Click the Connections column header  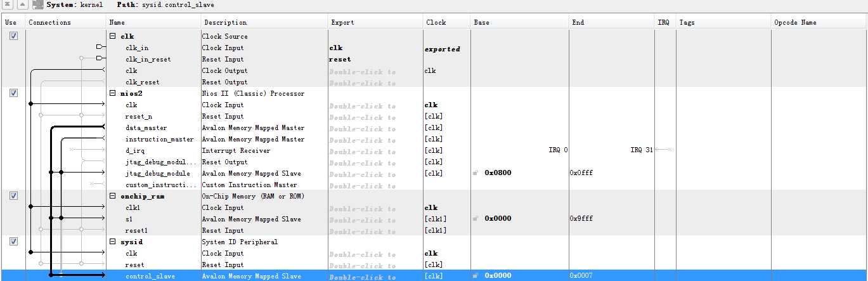pyautogui.click(x=66, y=22)
